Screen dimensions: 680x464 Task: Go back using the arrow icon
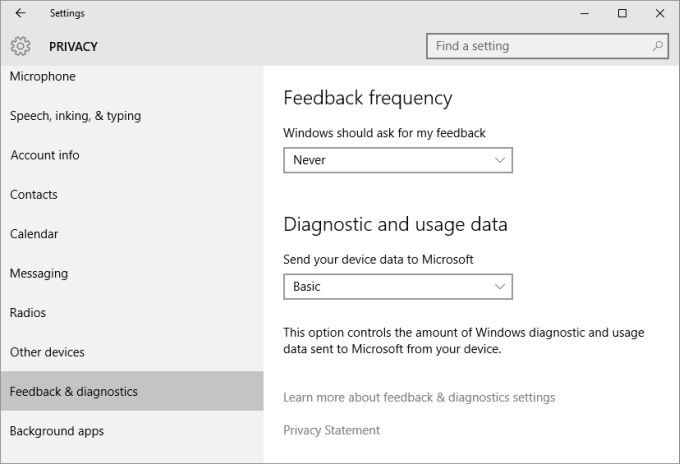pyautogui.click(x=20, y=13)
